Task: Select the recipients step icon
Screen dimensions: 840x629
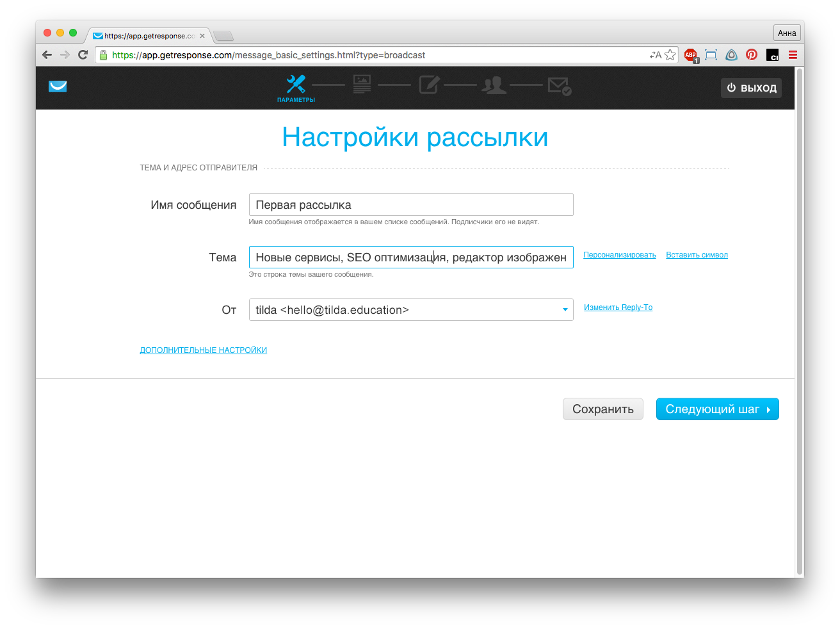Action: [x=494, y=85]
